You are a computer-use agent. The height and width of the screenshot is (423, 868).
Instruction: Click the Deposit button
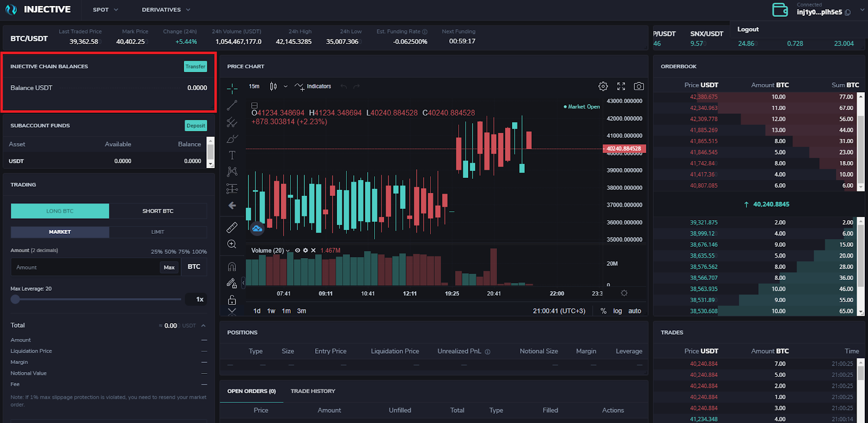(x=196, y=126)
